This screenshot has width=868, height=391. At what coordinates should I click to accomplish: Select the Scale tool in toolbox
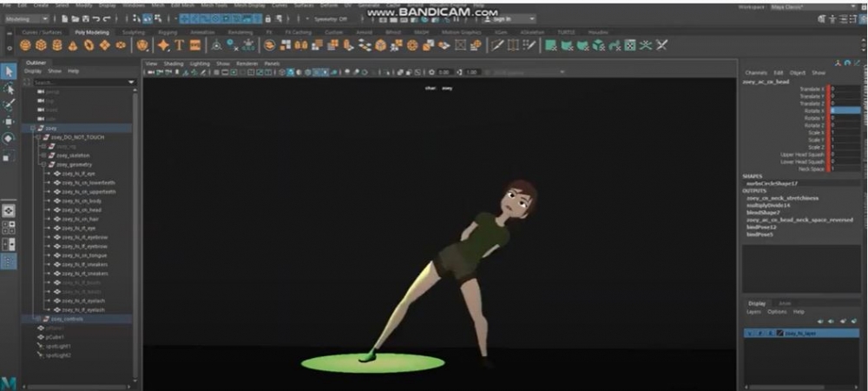[9, 156]
